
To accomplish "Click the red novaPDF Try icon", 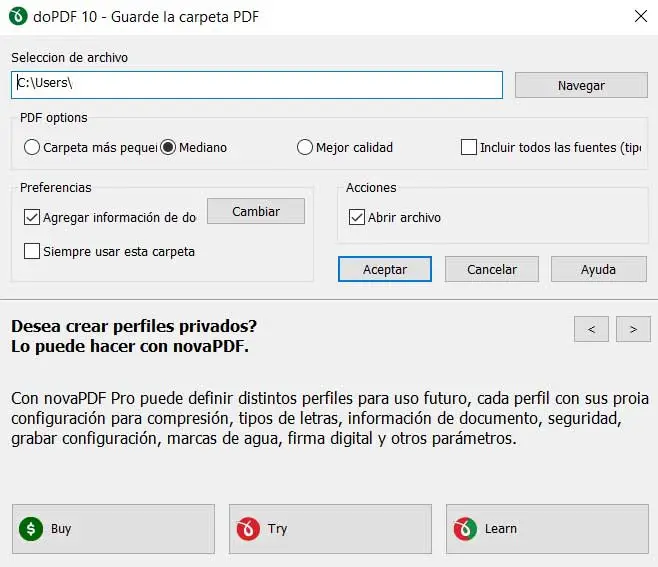I will coord(248,529).
